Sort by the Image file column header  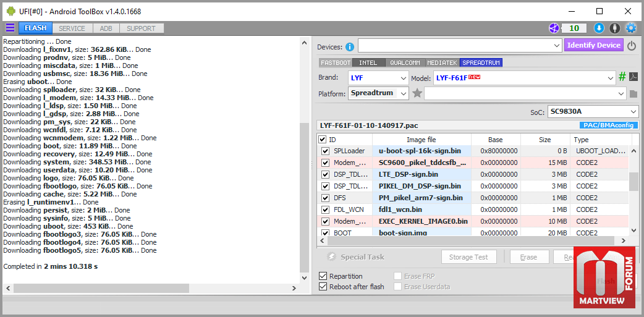click(422, 140)
